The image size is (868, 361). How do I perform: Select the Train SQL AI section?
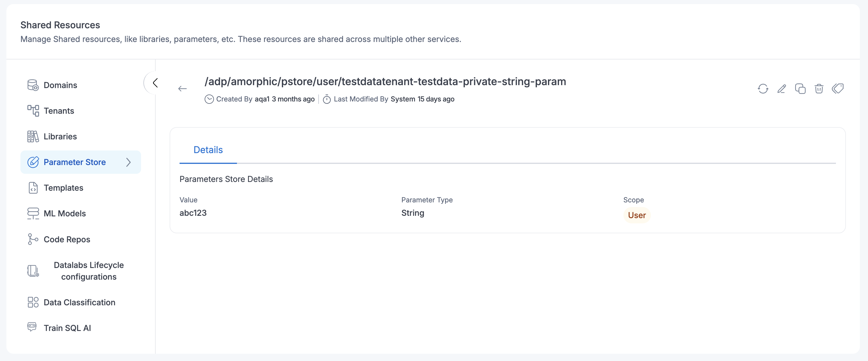coord(67,327)
